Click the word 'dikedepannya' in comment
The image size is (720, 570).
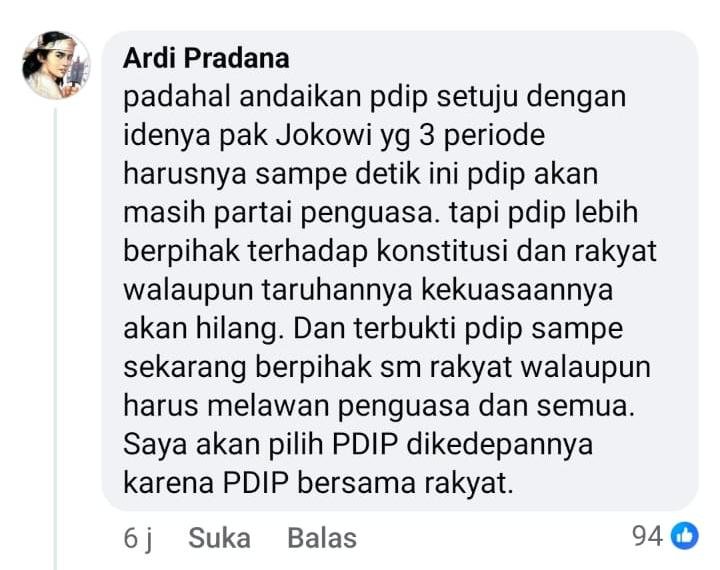click(500, 445)
